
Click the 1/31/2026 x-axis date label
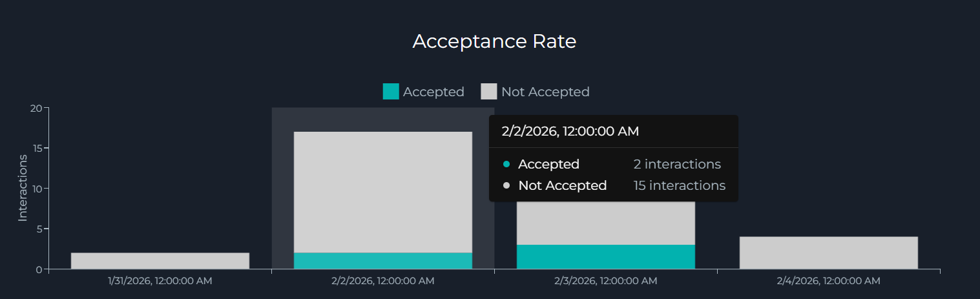(x=160, y=281)
